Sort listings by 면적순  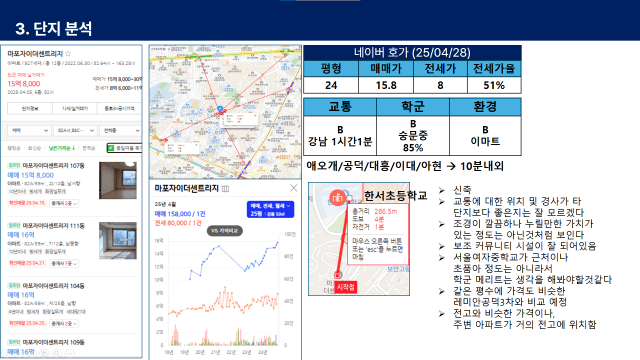(x=89, y=148)
